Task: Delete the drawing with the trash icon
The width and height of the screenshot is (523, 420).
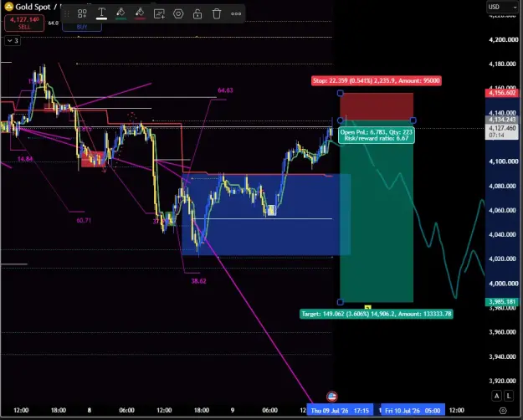Action: coord(217,14)
